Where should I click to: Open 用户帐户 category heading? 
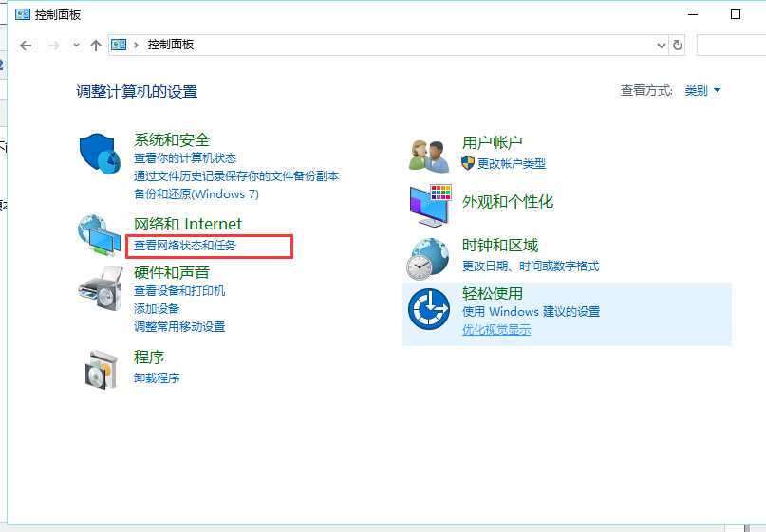(493, 142)
